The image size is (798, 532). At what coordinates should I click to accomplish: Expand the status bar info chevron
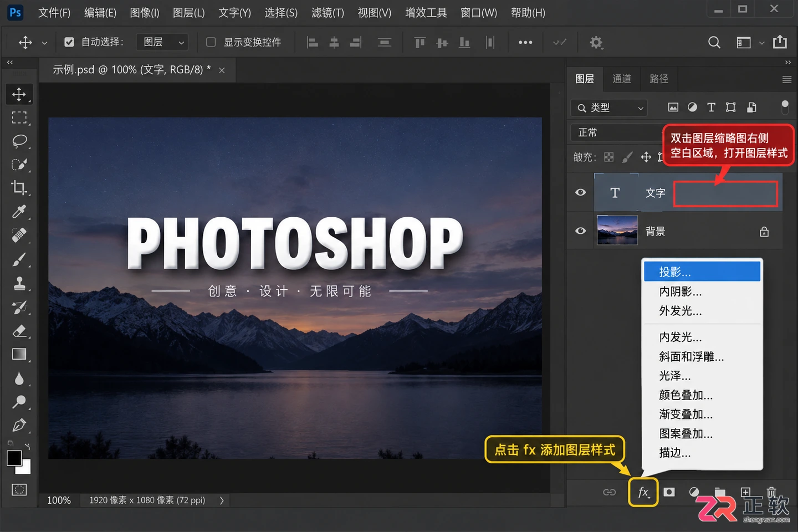[222, 500]
